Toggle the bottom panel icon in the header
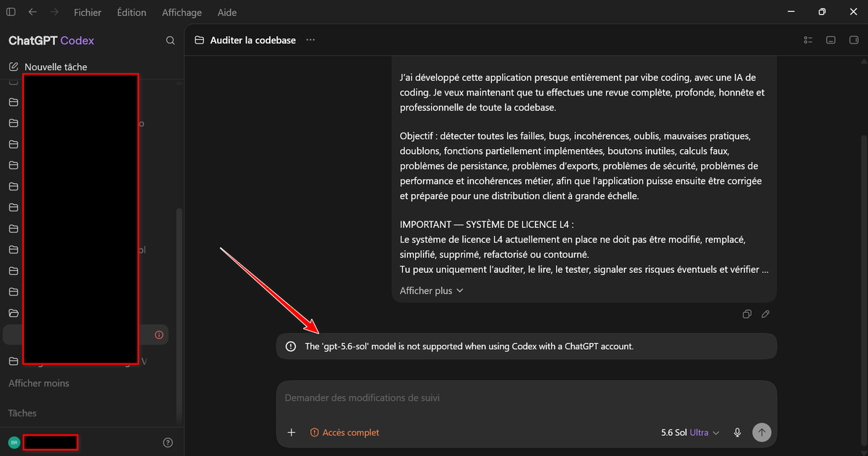Screen dimensions: 868x456 point(831,41)
